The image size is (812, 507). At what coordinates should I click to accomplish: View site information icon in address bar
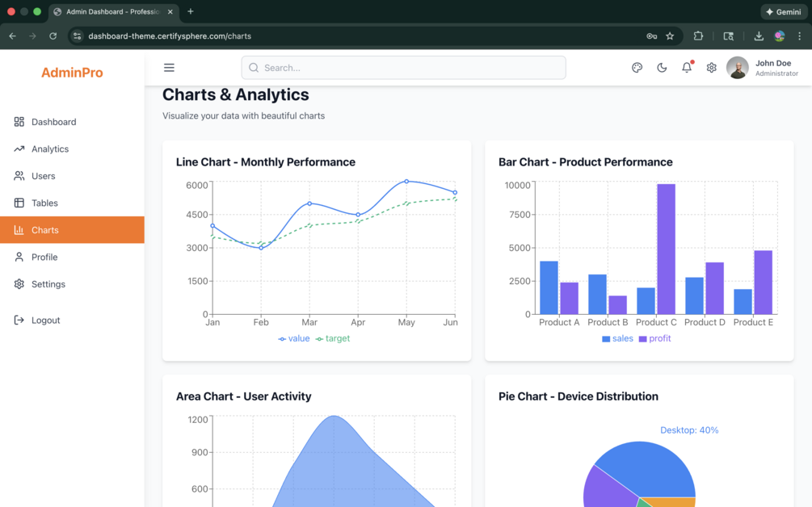[x=78, y=36]
